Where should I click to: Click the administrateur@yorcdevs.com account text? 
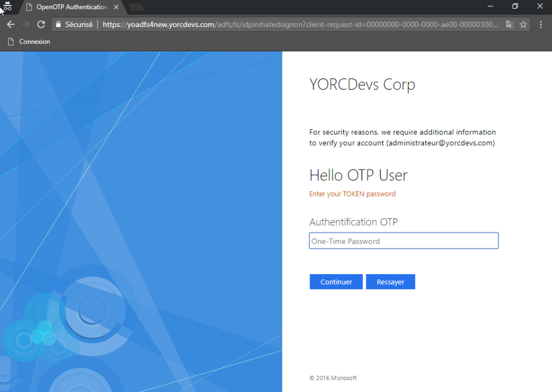(441, 143)
